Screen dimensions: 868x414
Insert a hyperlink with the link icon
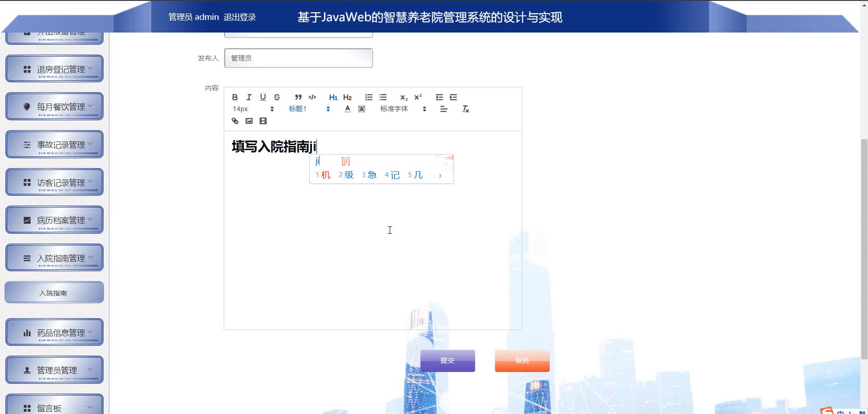click(235, 121)
